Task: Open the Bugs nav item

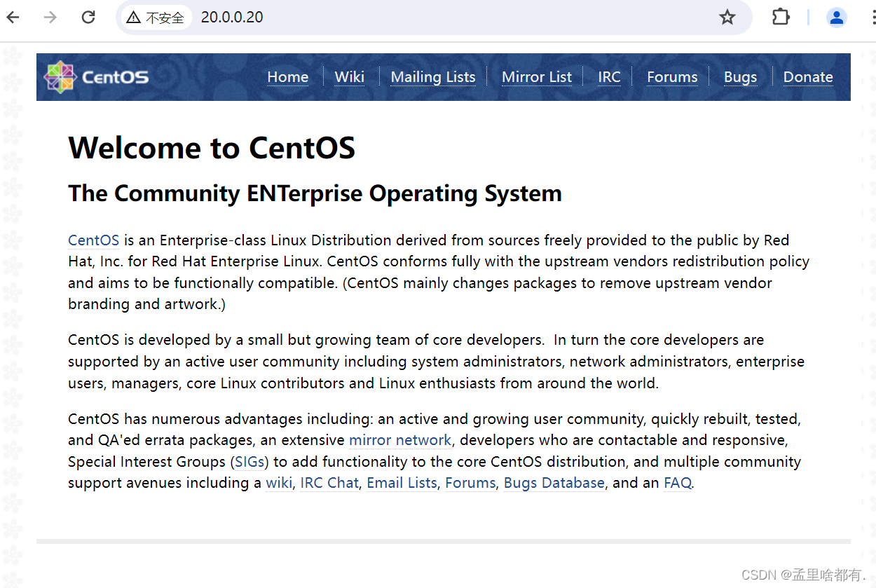Action: pyautogui.click(x=741, y=77)
